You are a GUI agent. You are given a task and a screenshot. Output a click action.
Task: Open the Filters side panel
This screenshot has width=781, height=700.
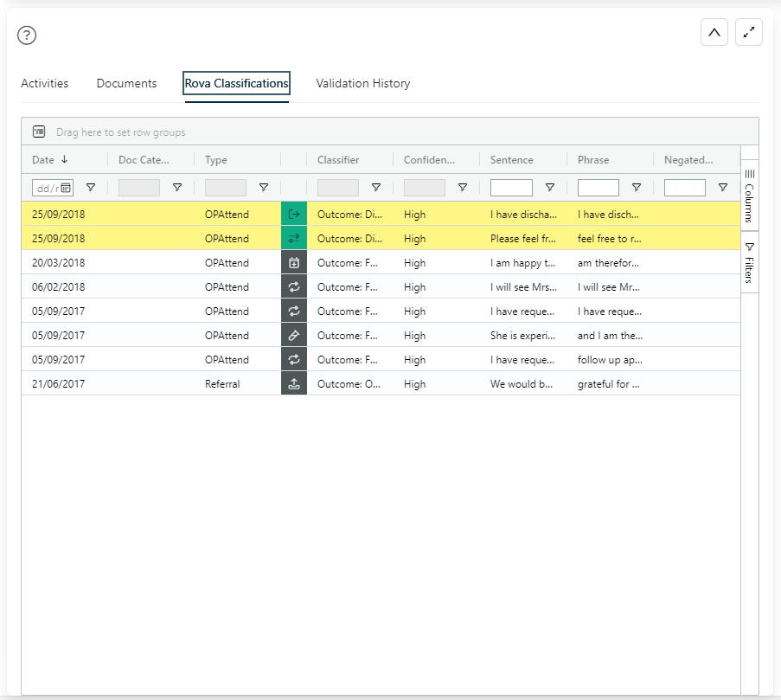point(749,263)
